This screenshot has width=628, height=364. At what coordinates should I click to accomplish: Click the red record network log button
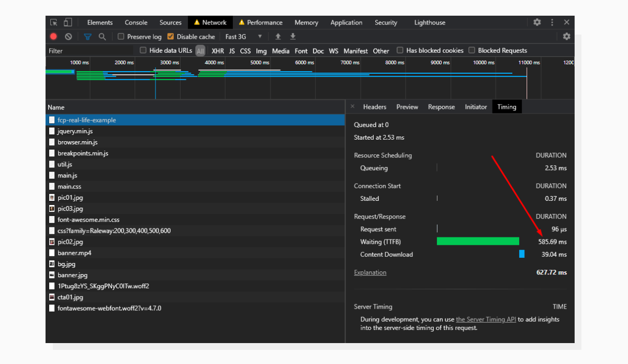54,37
